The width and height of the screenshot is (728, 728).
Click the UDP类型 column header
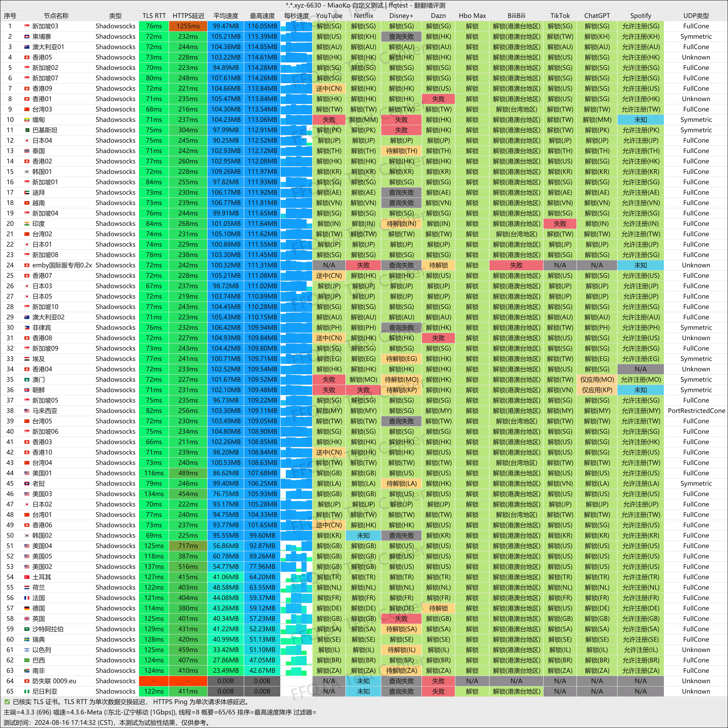[x=696, y=16]
